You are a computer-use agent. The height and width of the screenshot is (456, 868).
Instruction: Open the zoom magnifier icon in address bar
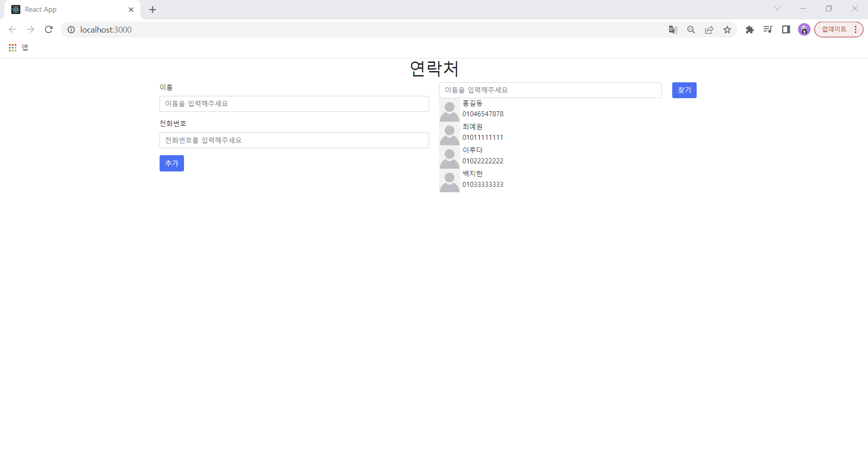pyautogui.click(x=691, y=29)
